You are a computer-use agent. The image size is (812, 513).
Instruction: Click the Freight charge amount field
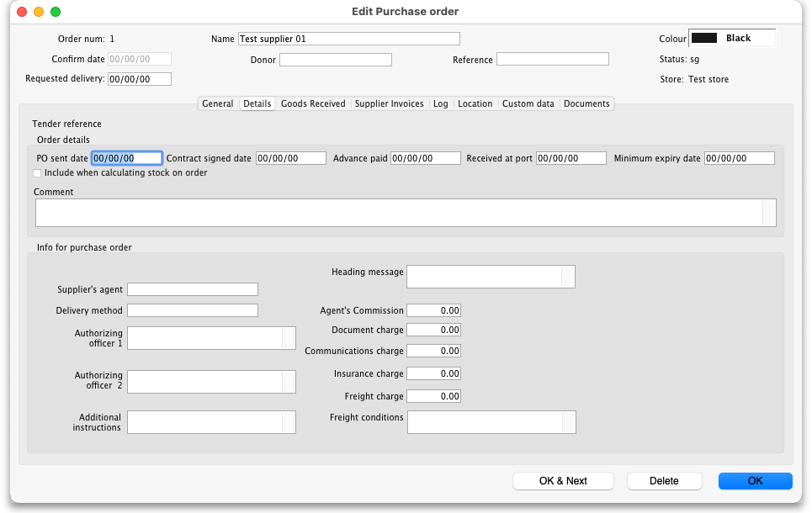[433, 396]
